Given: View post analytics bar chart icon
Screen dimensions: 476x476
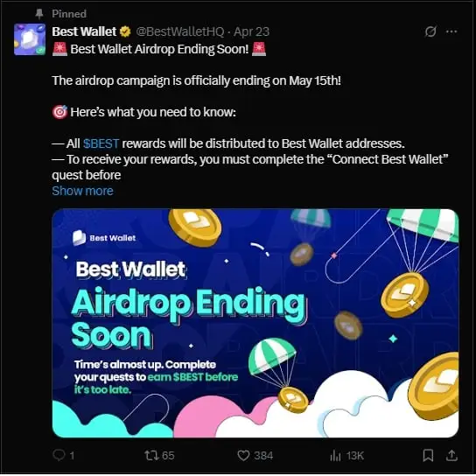Looking at the screenshot, I should pos(335,455).
